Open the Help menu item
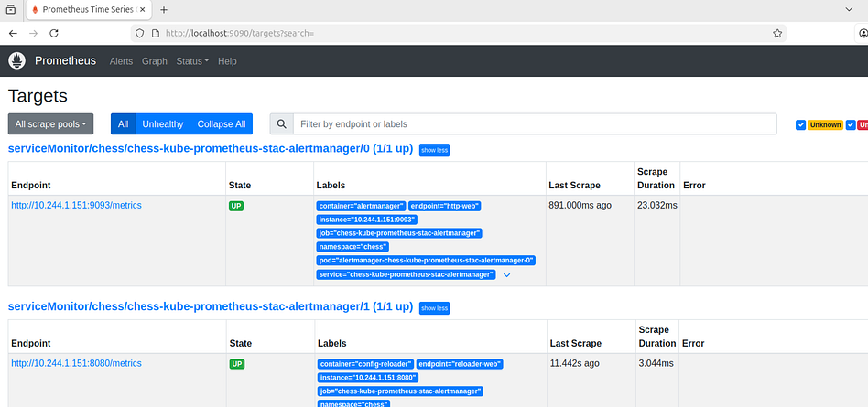 click(227, 61)
